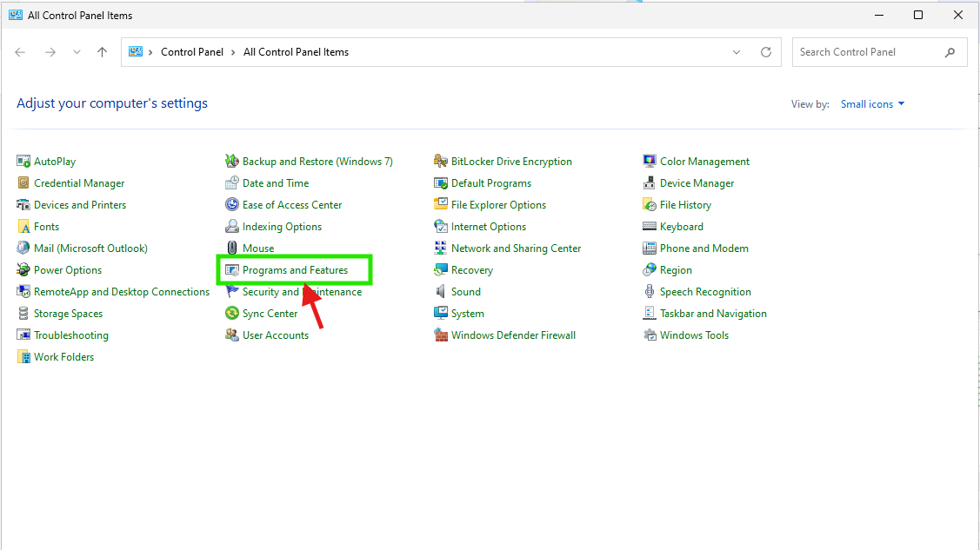This screenshot has height=550, width=980.
Task: Click the Power Options icon
Action: click(x=23, y=270)
